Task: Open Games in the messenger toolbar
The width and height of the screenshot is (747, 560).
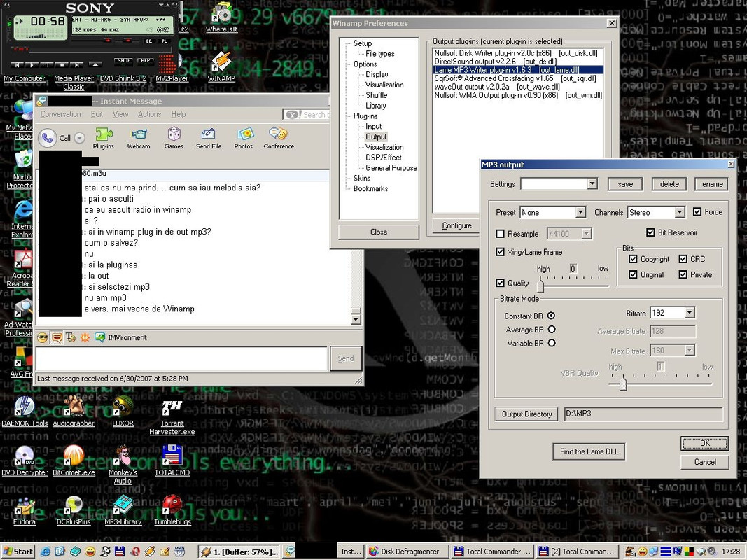Action: [x=174, y=138]
